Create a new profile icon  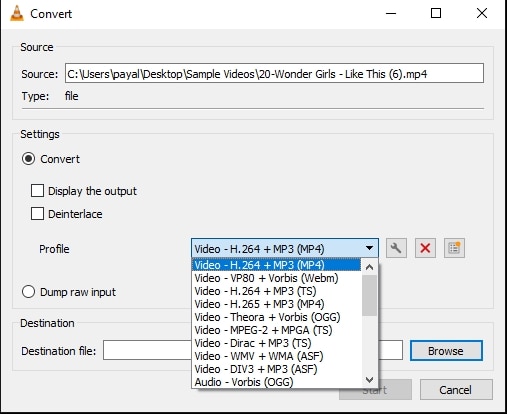[x=454, y=248]
